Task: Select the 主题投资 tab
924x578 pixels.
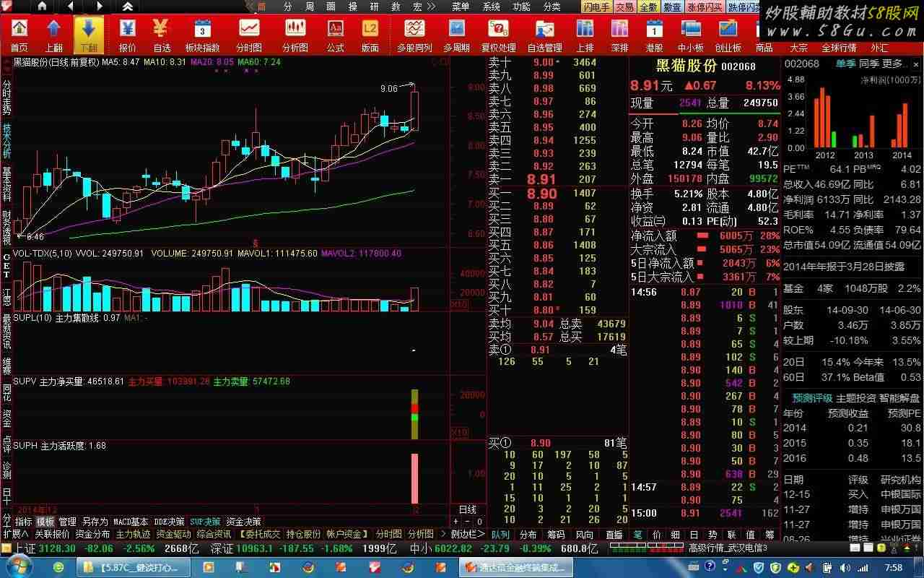Action: (x=856, y=398)
